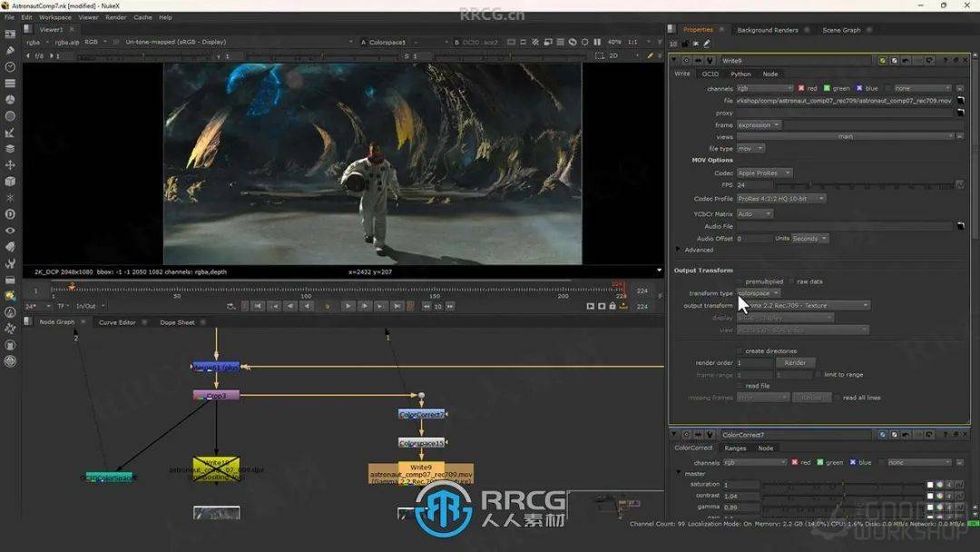The image size is (980, 552).
Task: Switch to the Curve Editor tab
Action: tap(117, 322)
